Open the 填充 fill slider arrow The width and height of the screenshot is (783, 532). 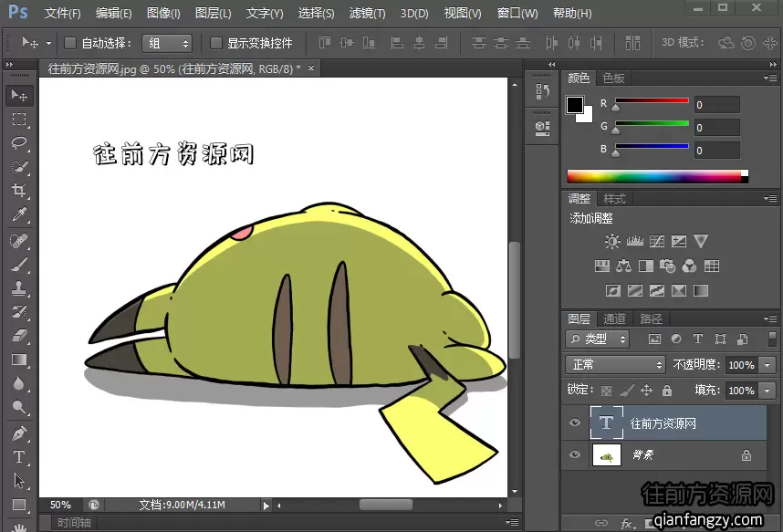[767, 391]
